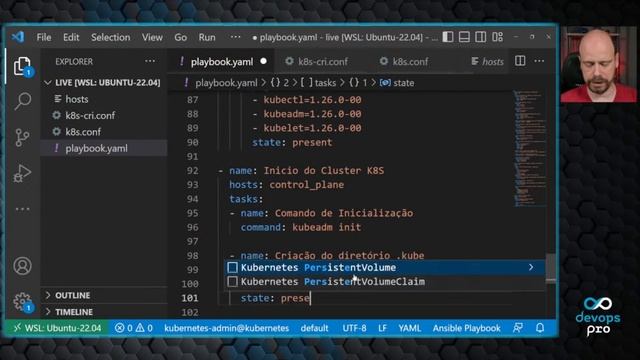Show additional activity bar views ellipsis
Image resolution: width=640 pixels, height=360 pixels.
[x=22, y=209]
